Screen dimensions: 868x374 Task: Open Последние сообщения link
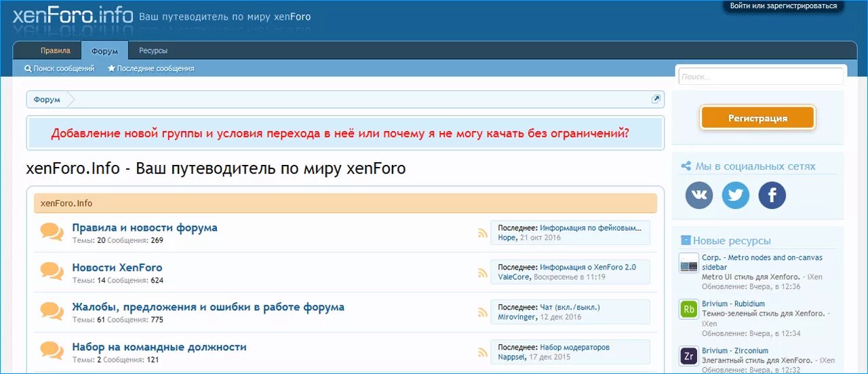pyautogui.click(x=151, y=69)
